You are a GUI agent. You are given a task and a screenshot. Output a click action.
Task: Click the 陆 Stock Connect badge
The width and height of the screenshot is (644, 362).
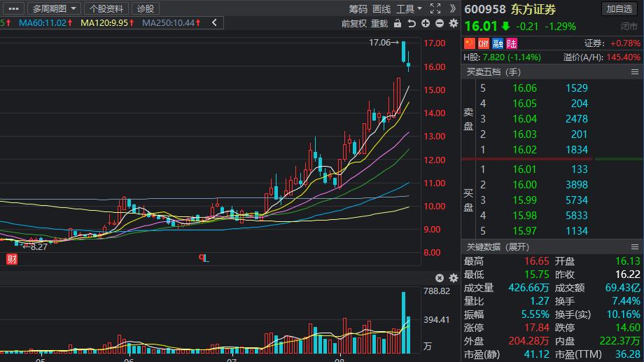pos(512,43)
